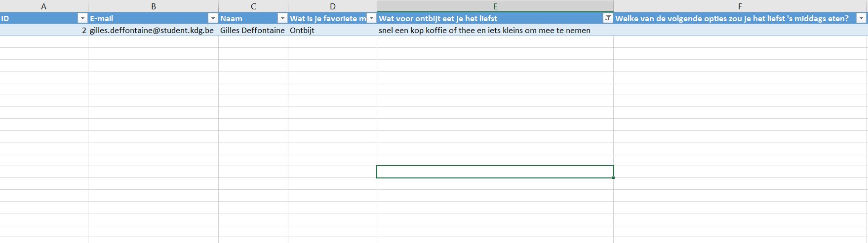Select column F header
This screenshot has width=868, height=243.
740,6
